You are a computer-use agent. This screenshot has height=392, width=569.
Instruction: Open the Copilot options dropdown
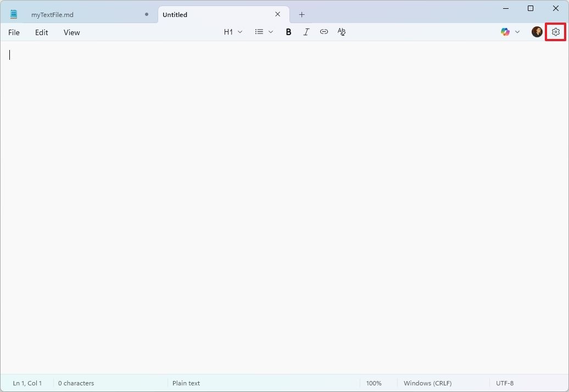(x=517, y=32)
